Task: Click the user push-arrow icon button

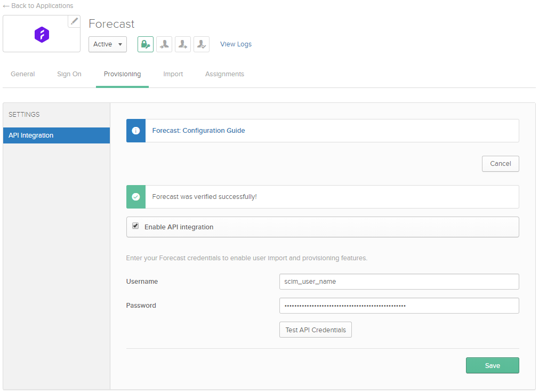Action: [183, 44]
